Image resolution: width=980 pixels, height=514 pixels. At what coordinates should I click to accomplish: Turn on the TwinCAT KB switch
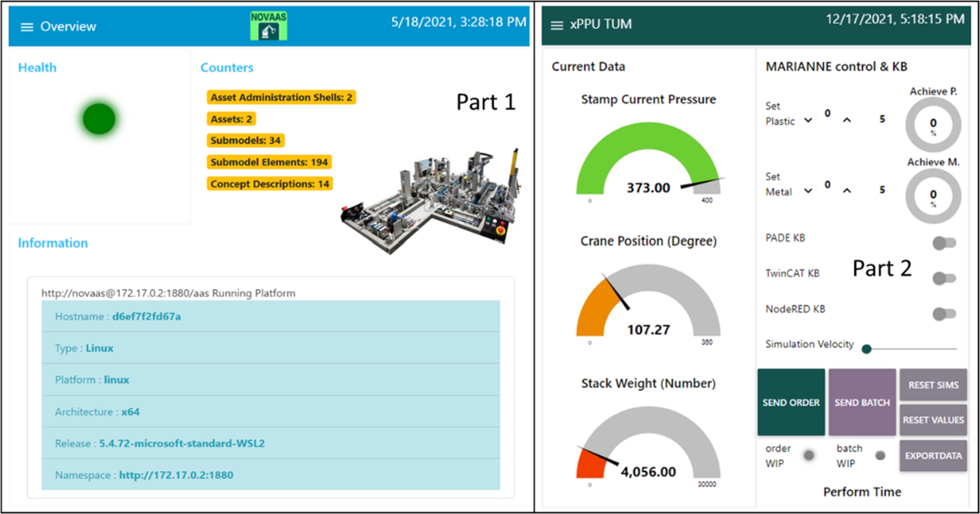click(943, 277)
